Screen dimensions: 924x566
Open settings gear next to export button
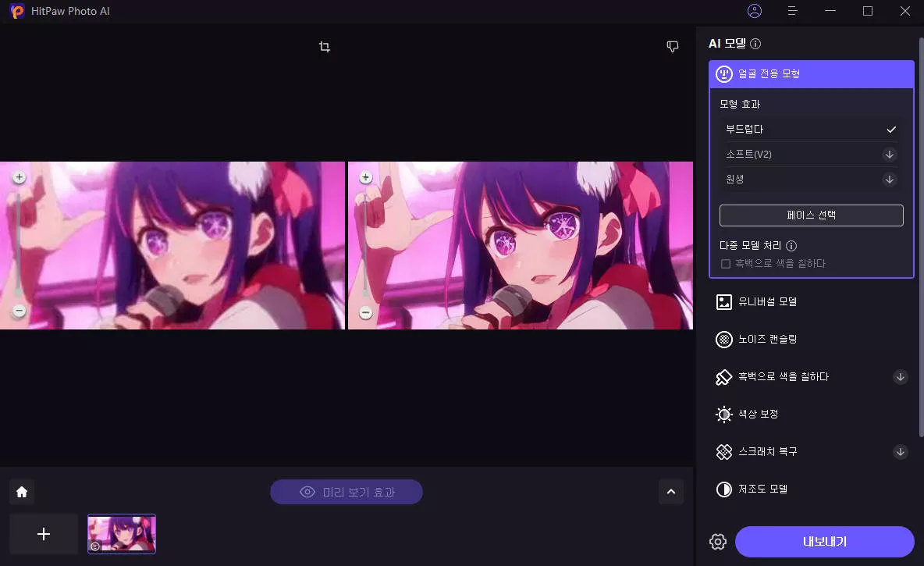[x=718, y=542]
